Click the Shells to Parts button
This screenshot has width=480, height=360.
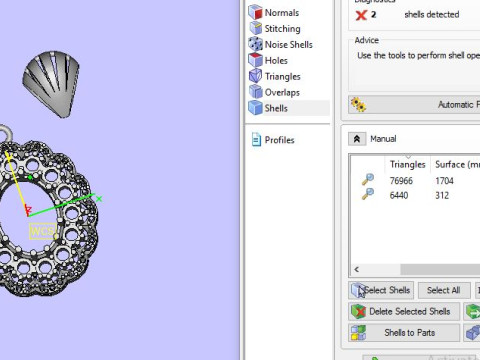(x=404, y=333)
